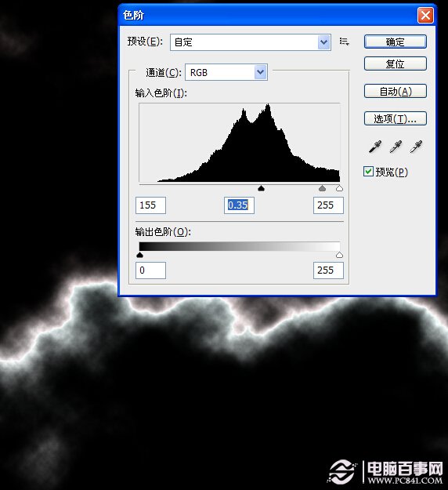Image resolution: width=448 pixels, height=490 pixels.
Task: Click the 自动 auto button
Action: click(396, 91)
